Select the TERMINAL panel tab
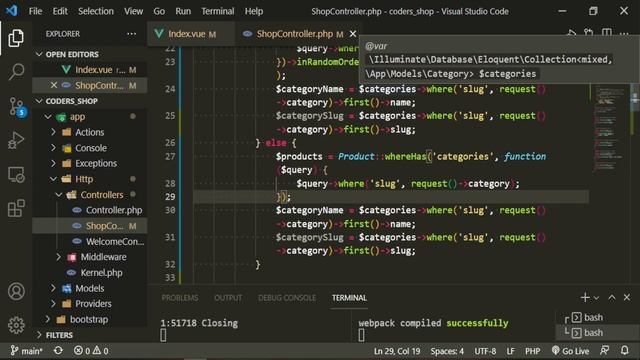 (349, 298)
